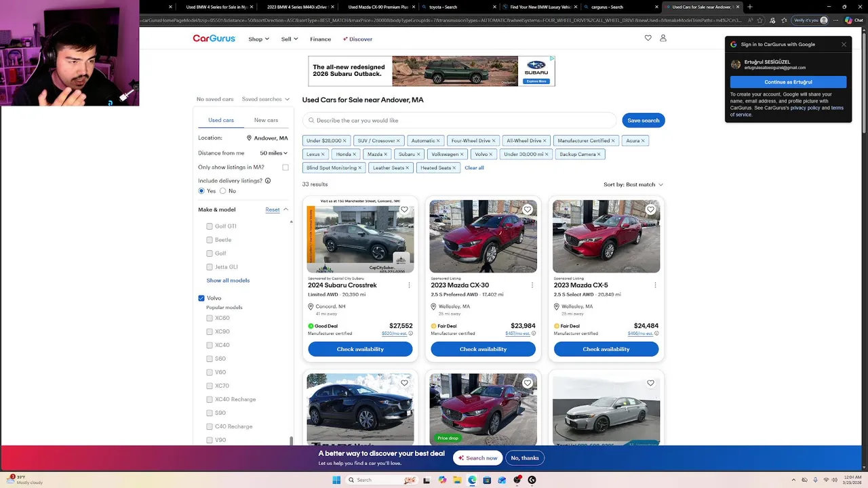Open Microsoft Edge from taskbar
This screenshot has height=488, width=868.
(x=472, y=480)
